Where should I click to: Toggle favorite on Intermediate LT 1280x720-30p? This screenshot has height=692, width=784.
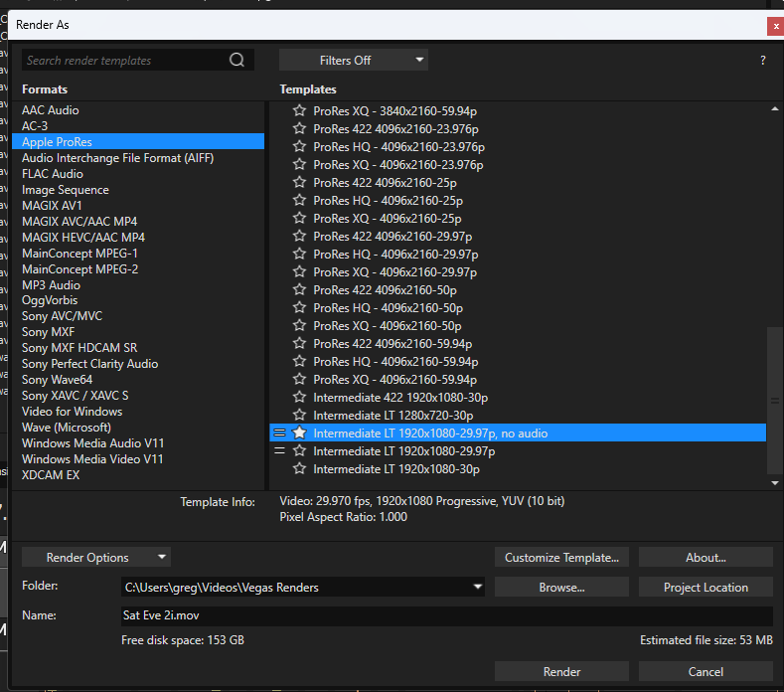click(299, 416)
